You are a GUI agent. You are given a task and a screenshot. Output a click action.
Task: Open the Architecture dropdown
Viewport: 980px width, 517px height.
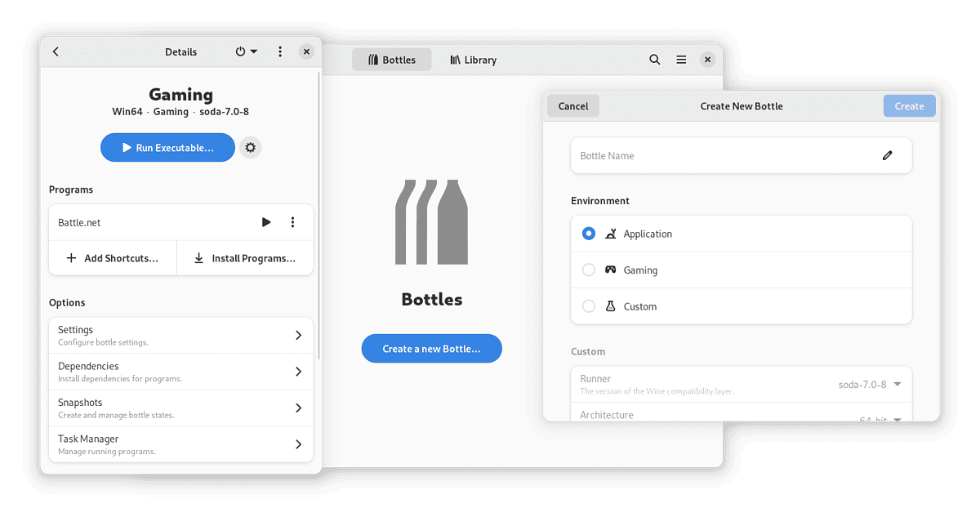tap(896, 418)
